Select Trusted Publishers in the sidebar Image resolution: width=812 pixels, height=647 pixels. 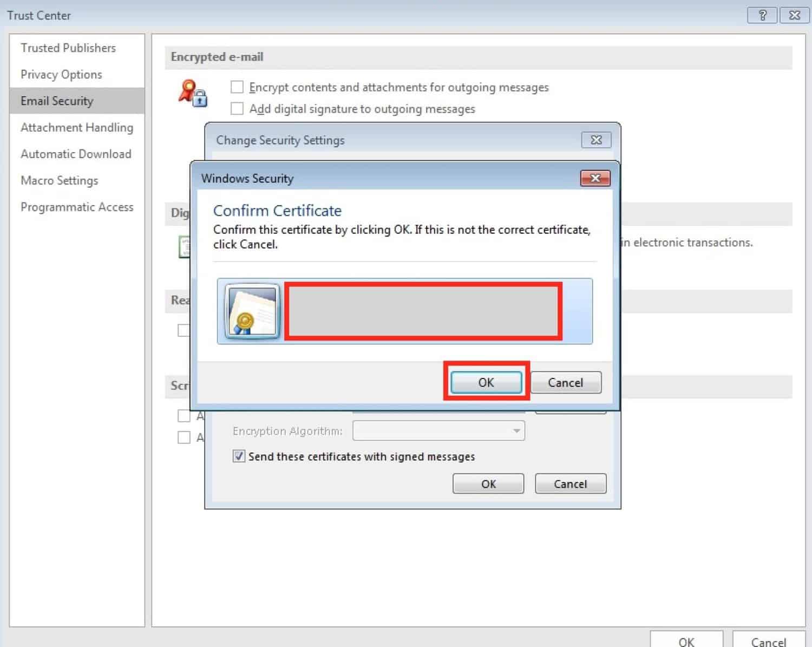click(x=68, y=48)
